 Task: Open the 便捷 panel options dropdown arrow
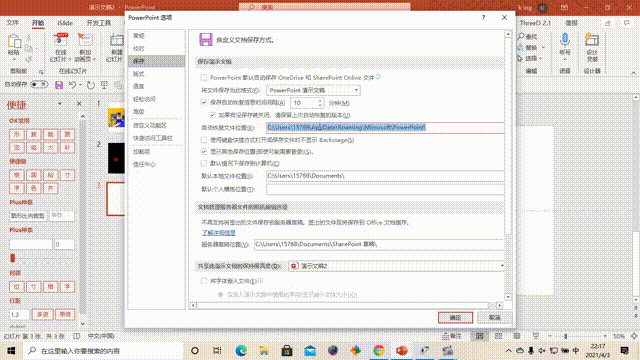60,104
